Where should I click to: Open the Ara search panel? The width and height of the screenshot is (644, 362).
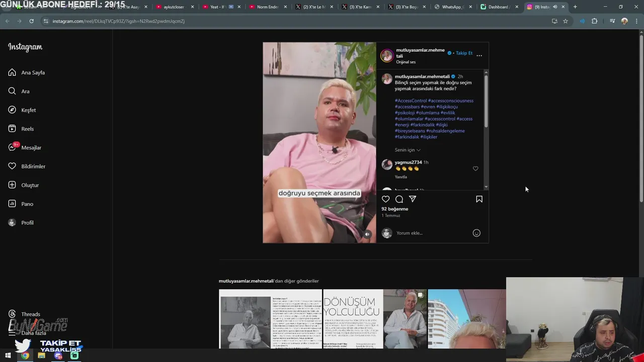(x=19, y=92)
